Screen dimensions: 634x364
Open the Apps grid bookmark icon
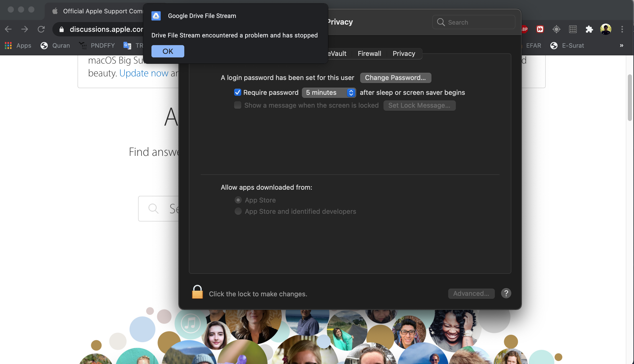pyautogui.click(x=8, y=46)
